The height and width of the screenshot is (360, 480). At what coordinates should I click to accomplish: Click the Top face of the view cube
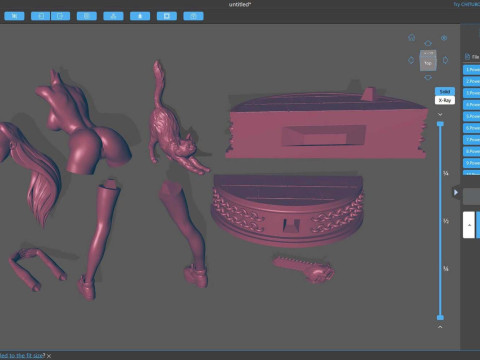(x=428, y=63)
